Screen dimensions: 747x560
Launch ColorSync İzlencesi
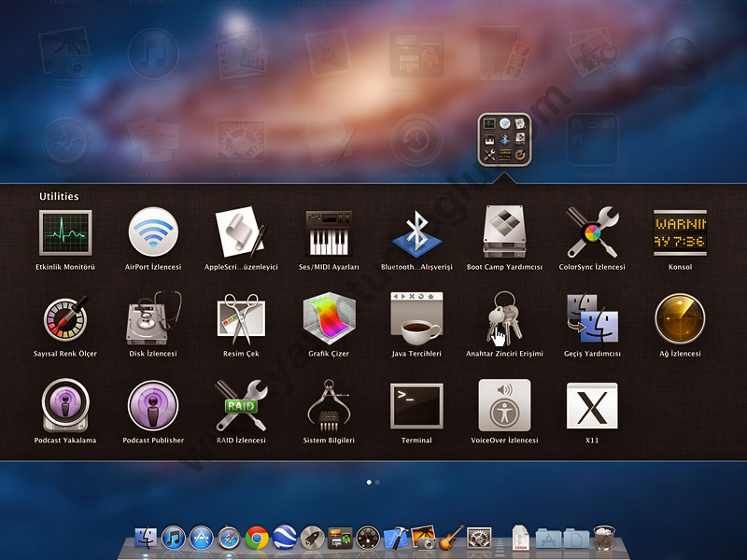click(592, 231)
